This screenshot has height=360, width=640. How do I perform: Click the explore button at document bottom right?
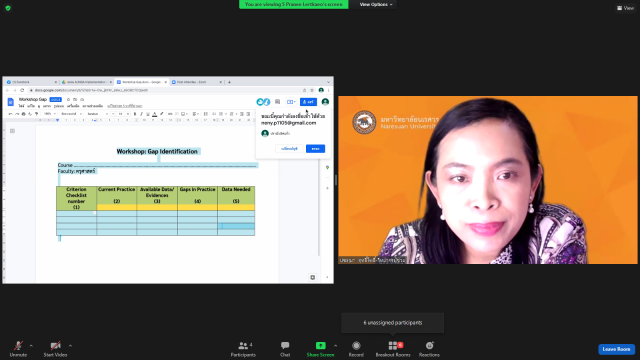[313, 278]
